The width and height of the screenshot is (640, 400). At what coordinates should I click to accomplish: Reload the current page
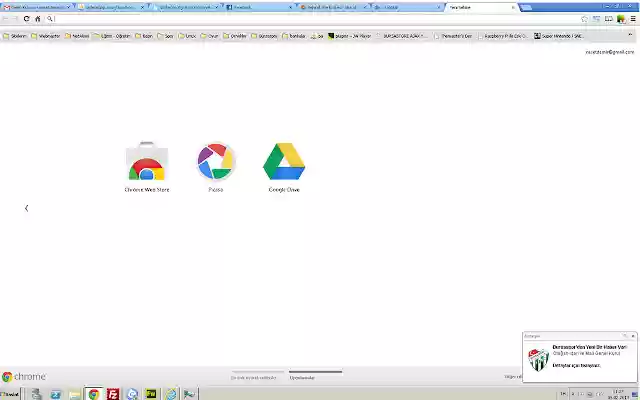(27, 19)
